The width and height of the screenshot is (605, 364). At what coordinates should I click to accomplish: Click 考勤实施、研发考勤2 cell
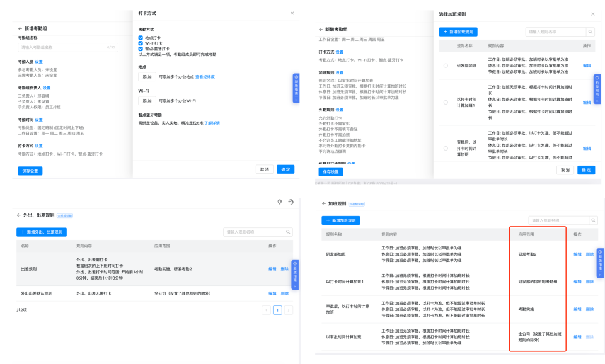(x=173, y=269)
